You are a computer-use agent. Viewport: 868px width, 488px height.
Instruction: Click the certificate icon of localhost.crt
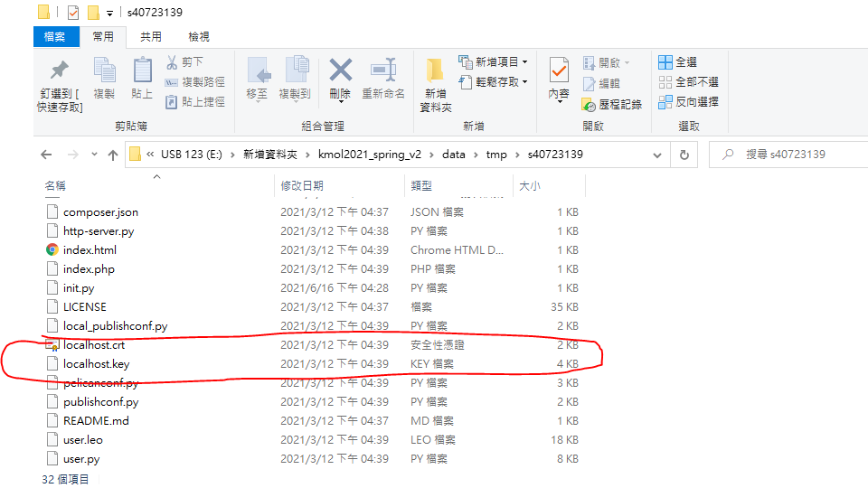pos(52,344)
